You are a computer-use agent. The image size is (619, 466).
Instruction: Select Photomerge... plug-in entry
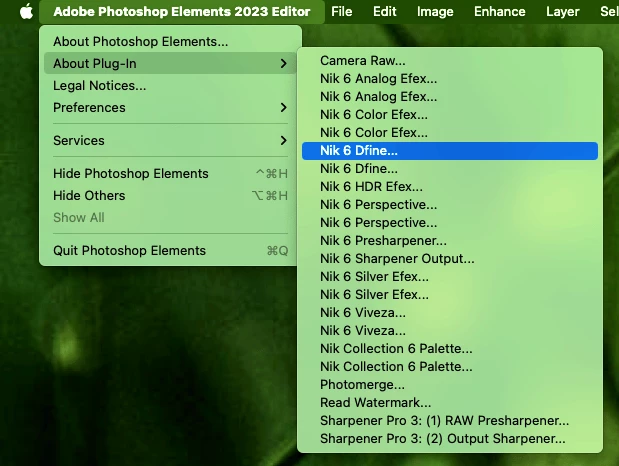pos(450,384)
